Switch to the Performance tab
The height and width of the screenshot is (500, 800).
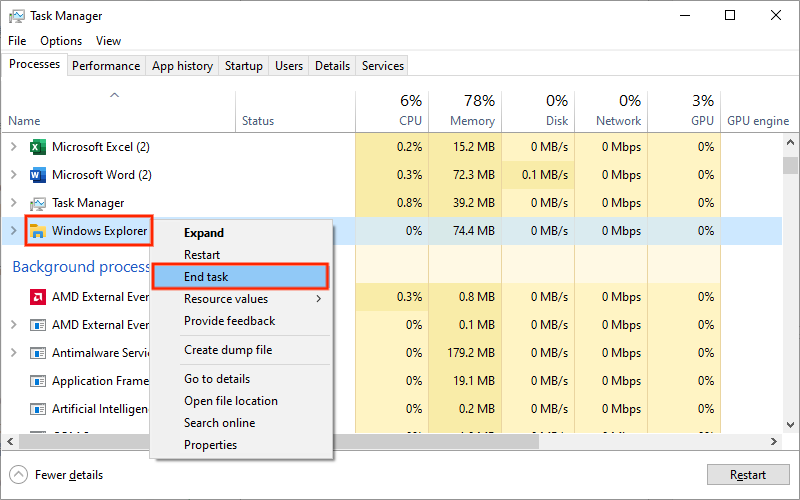[x=106, y=66]
